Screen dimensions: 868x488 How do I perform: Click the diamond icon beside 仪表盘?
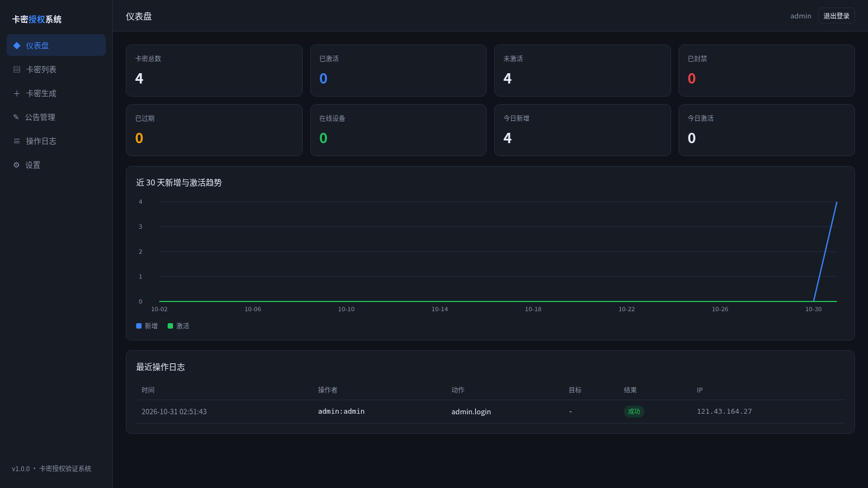click(17, 46)
